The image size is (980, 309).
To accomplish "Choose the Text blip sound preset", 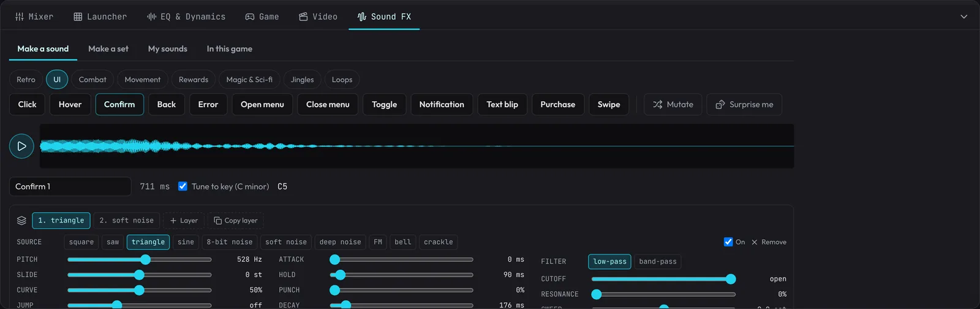I will (x=502, y=104).
